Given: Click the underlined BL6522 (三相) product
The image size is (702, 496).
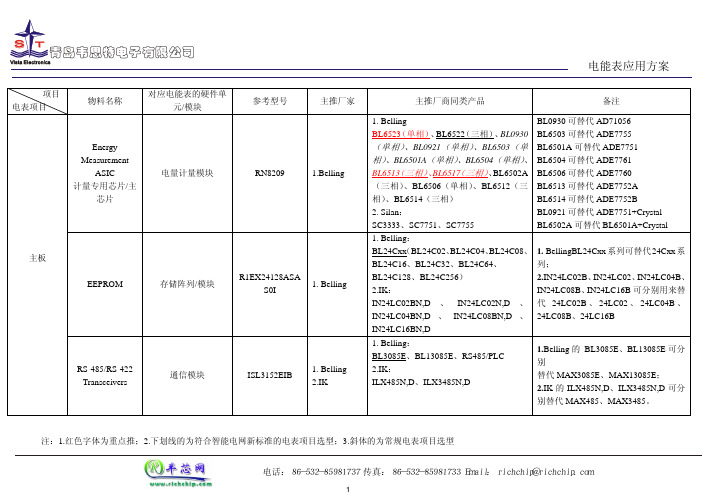Looking at the screenshot, I should coord(465,134).
